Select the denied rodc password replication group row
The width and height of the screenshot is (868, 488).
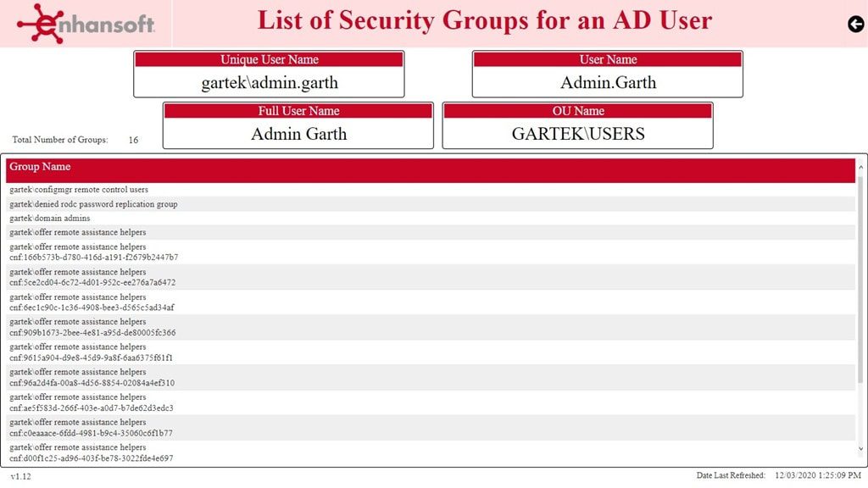click(93, 204)
